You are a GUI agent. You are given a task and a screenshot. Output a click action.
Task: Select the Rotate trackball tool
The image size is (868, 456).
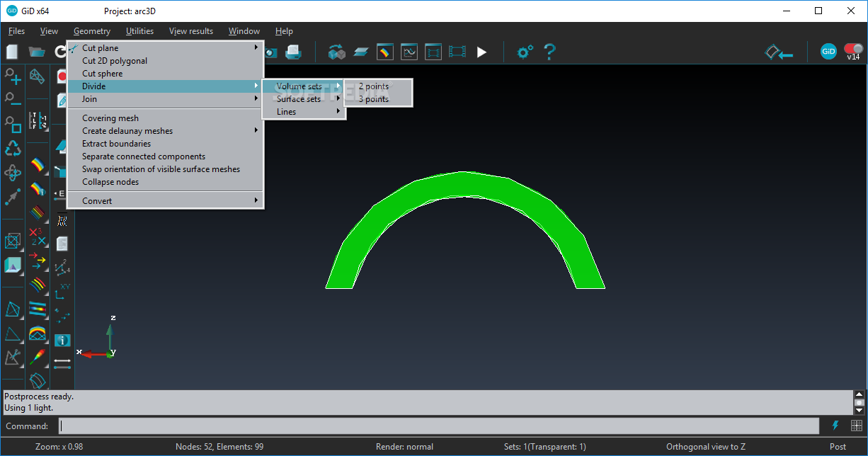pyautogui.click(x=13, y=172)
